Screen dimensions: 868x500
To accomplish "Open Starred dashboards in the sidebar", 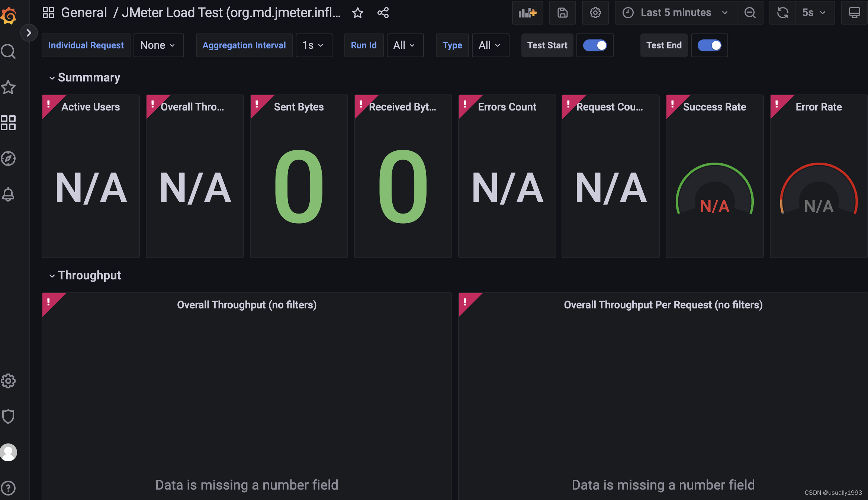I will [8, 87].
